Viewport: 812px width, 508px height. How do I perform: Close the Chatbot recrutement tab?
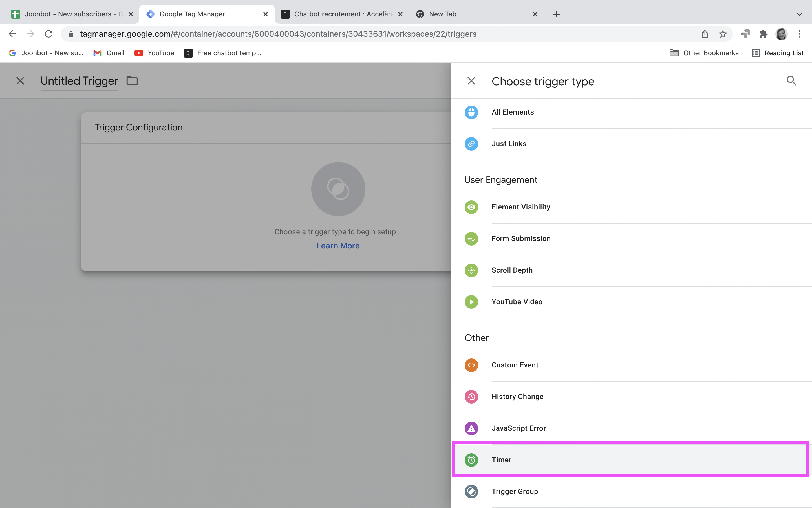pyautogui.click(x=400, y=14)
